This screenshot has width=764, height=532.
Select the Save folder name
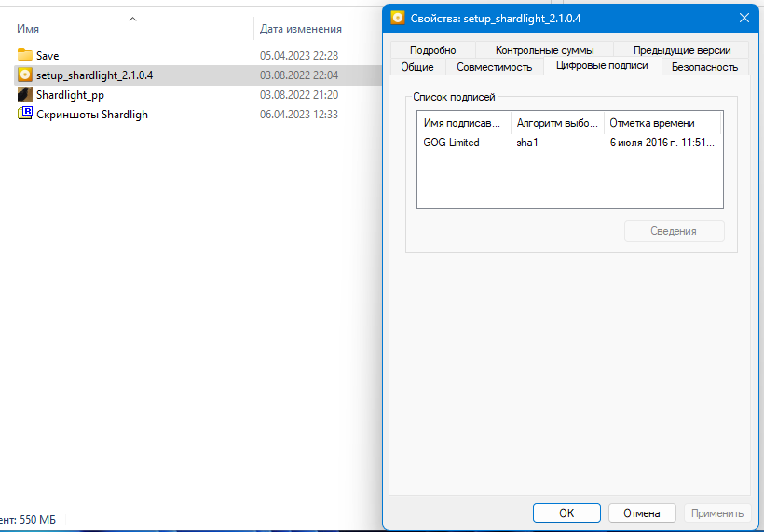pos(48,56)
